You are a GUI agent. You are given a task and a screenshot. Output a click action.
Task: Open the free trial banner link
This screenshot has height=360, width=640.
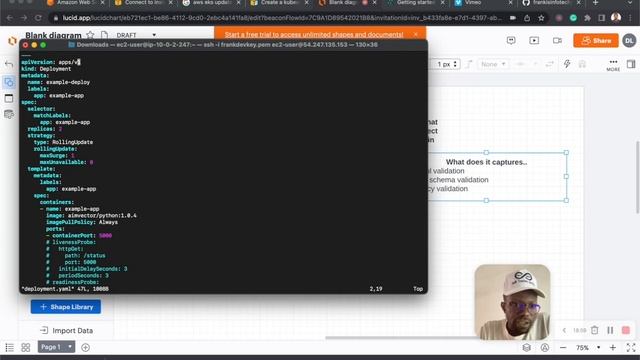pos(314,35)
